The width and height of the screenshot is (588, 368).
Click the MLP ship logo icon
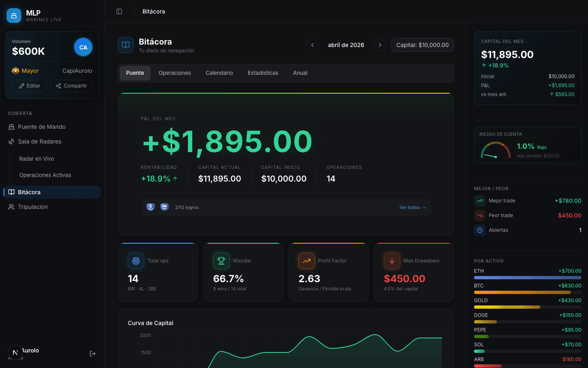tap(14, 16)
